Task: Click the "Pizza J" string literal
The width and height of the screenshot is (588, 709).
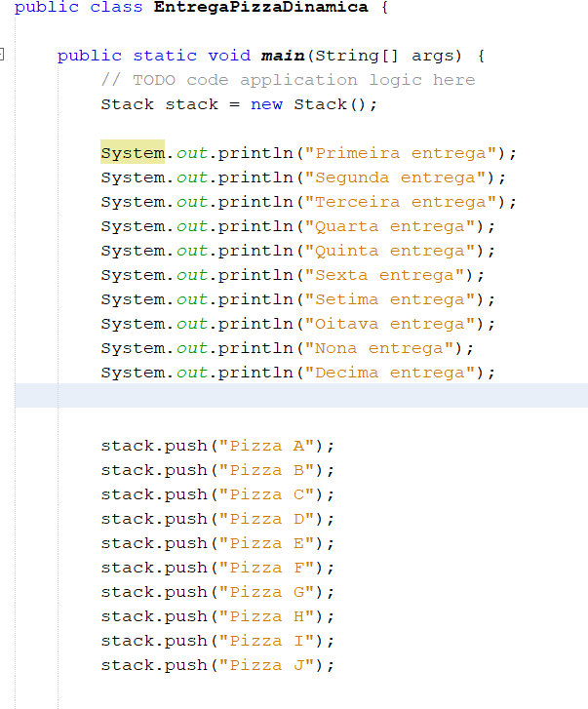Action: tap(266, 666)
